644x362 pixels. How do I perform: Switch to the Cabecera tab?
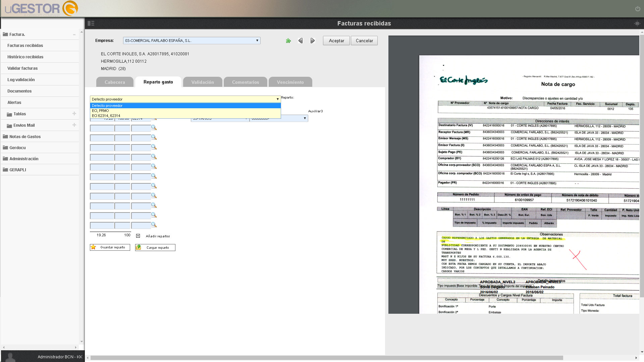[115, 82]
